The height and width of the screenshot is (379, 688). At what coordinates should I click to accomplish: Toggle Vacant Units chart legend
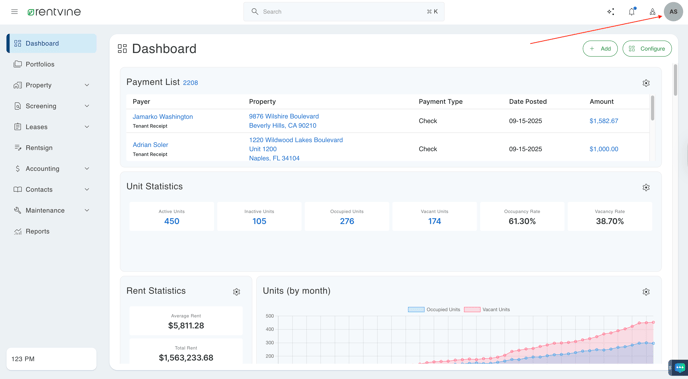click(487, 309)
